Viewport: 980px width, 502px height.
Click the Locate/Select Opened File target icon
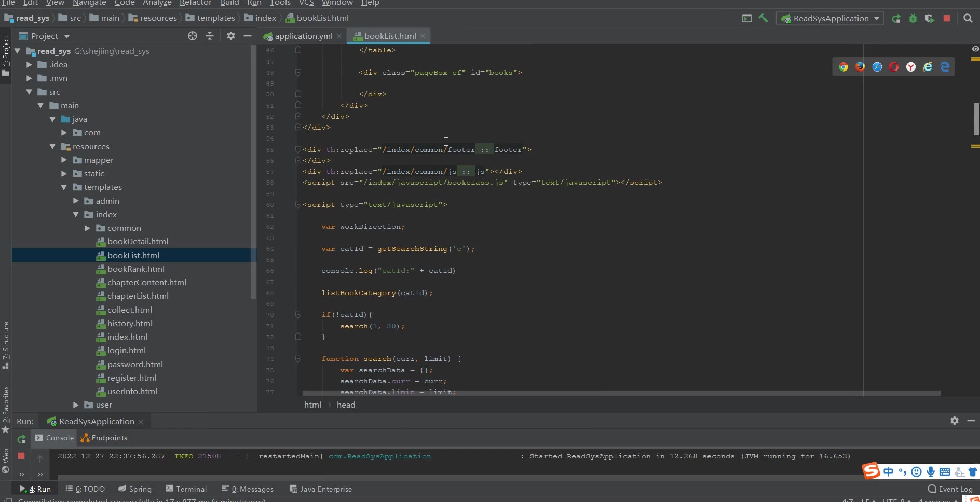click(x=193, y=36)
